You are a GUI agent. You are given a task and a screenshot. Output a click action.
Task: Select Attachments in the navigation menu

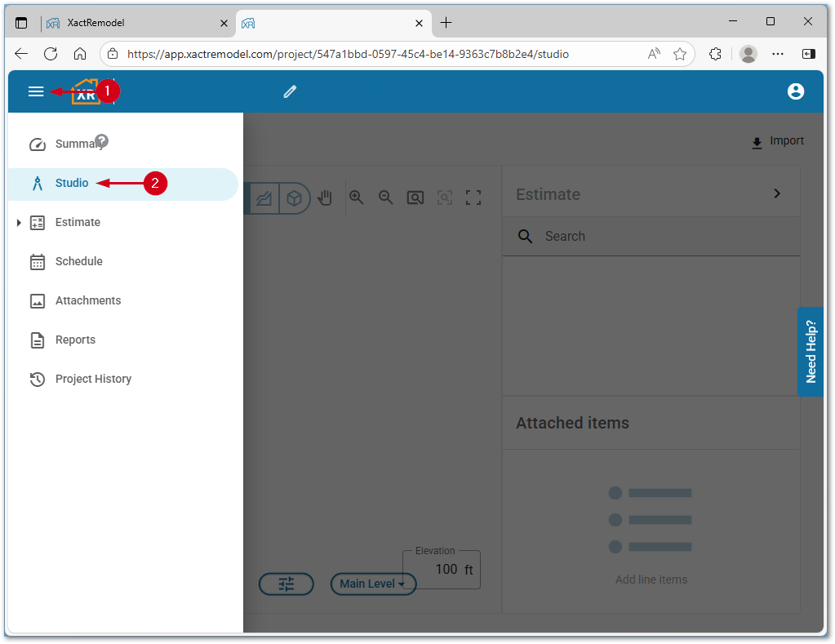click(x=87, y=300)
